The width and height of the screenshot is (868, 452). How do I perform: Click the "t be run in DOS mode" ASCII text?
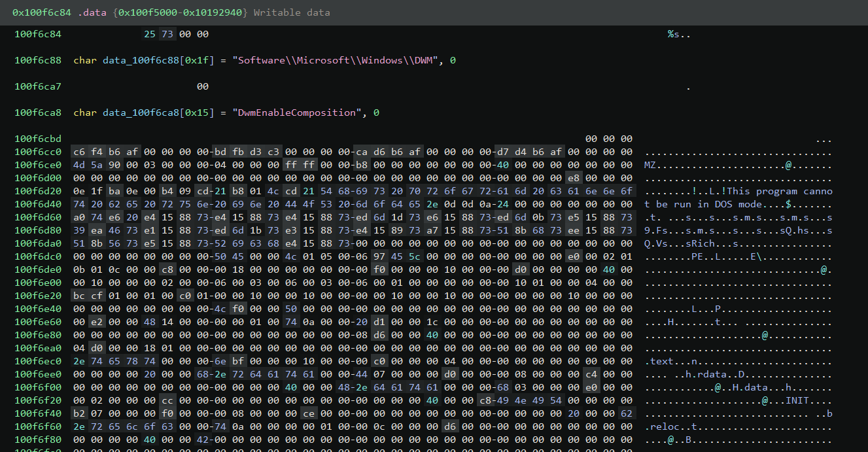click(x=703, y=204)
